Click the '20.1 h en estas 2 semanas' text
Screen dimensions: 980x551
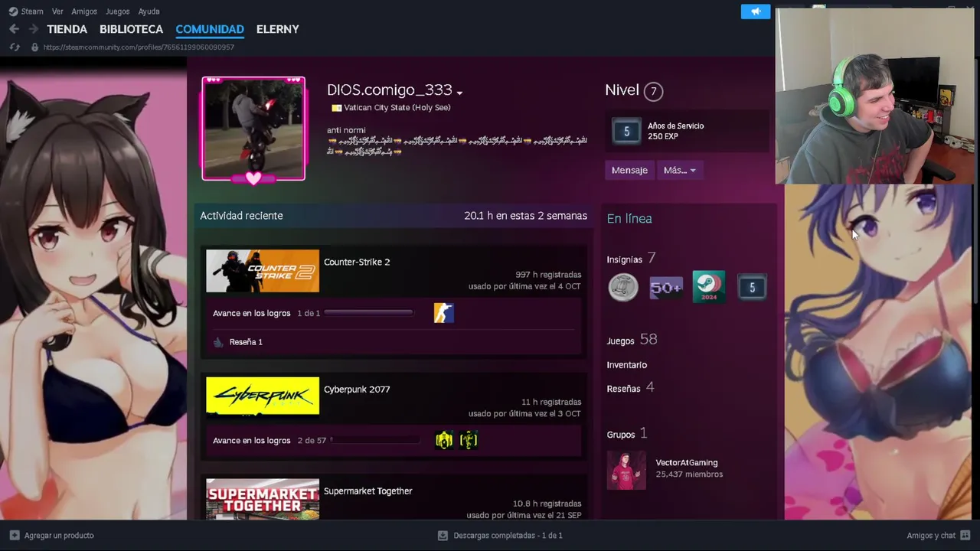(x=525, y=216)
